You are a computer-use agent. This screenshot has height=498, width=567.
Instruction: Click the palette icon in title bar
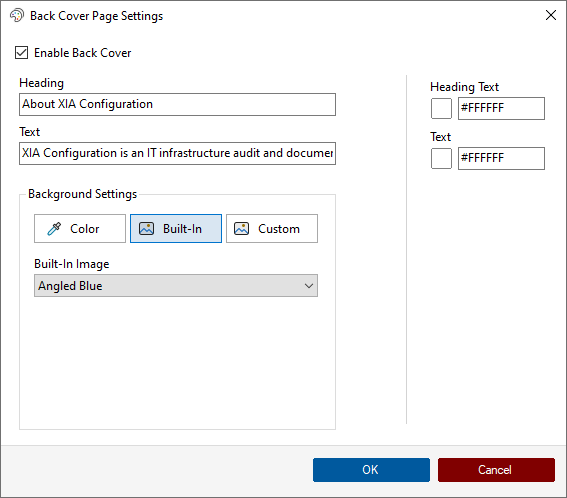[x=17, y=16]
